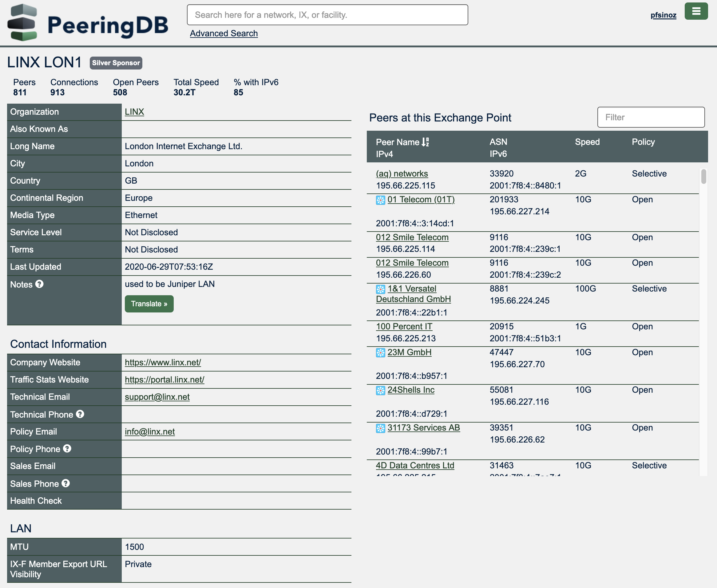This screenshot has width=717, height=588.
Task: Open the pfsinoz user profile link
Action: tap(663, 15)
